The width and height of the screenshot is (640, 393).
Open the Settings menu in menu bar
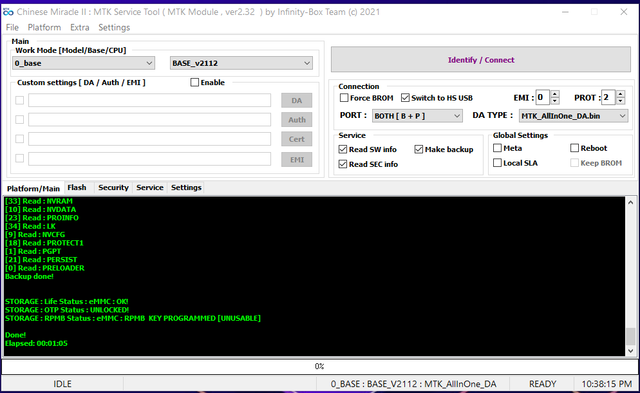(114, 27)
